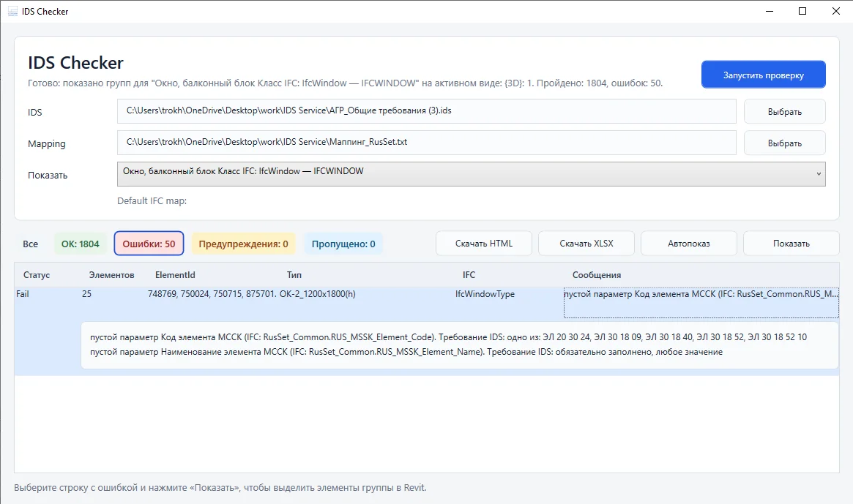Download report via Скачать HTML
Screen dimensions: 853x504
pyautogui.click(x=484, y=244)
